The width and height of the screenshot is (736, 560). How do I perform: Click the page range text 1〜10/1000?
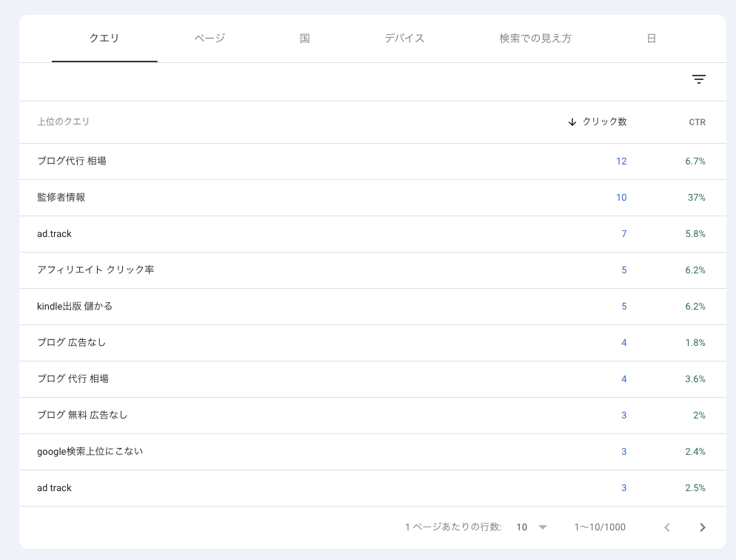point(600,527)
